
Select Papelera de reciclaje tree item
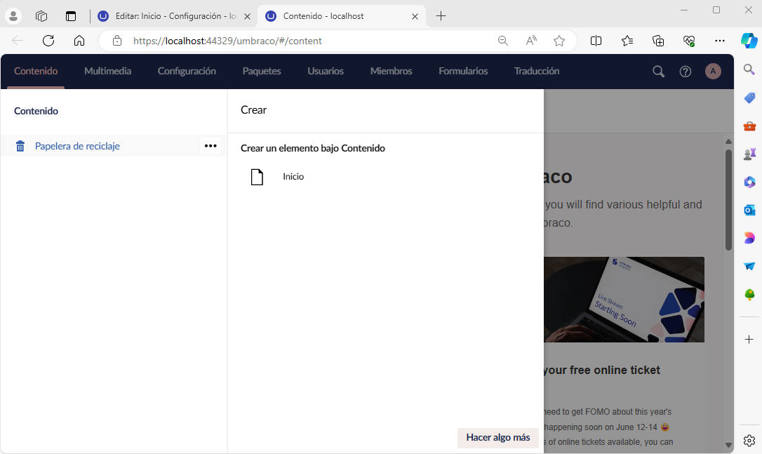click(x=77, y=146)
